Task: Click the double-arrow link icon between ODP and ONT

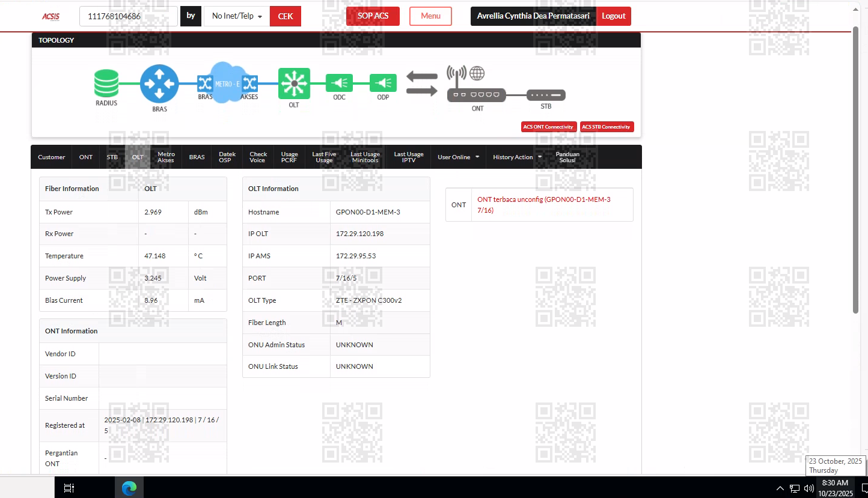Action: click(x=422, y=84)
